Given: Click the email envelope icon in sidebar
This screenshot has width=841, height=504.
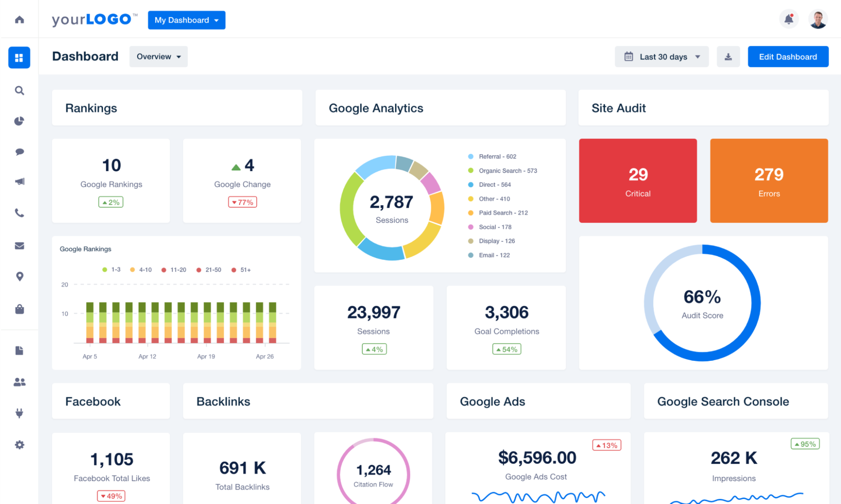Looking at the screenshot, I should [x=19, y=246].
